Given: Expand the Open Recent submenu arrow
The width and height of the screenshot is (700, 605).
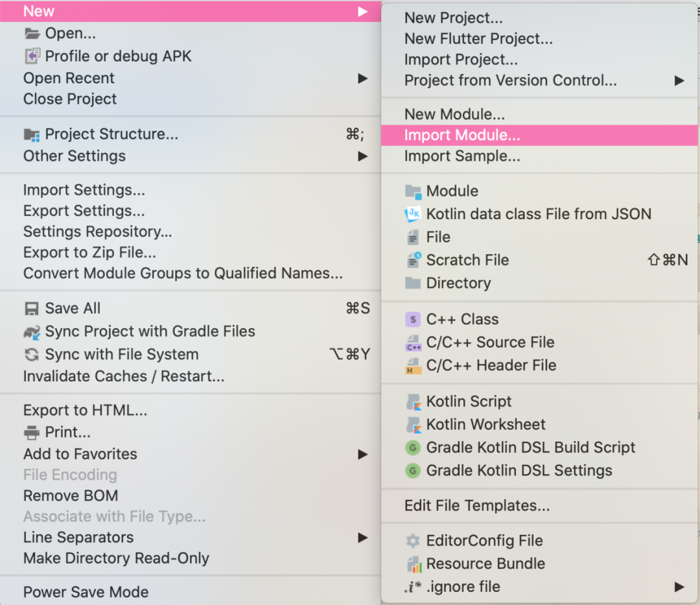Looking at the screenshot, I should click(363, 78).
